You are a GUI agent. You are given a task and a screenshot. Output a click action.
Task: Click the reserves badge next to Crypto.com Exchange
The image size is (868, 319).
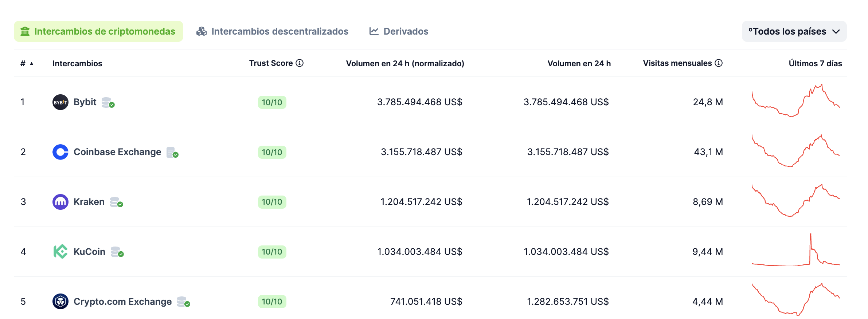[x=183, y=302]
